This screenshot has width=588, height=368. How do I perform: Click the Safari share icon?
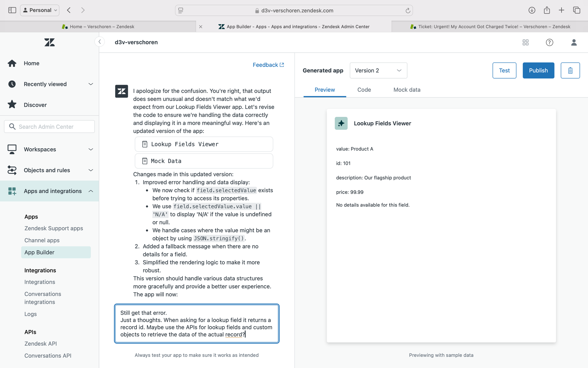547,10
